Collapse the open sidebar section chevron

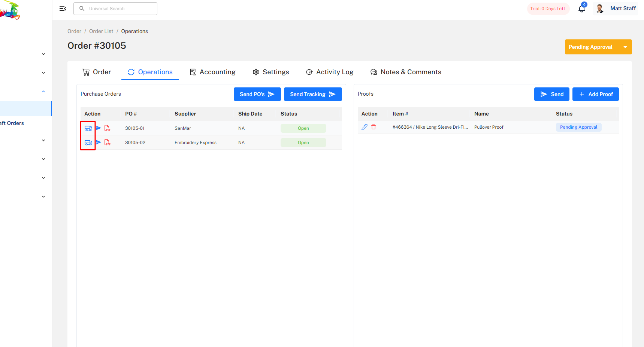click(43, 92)
